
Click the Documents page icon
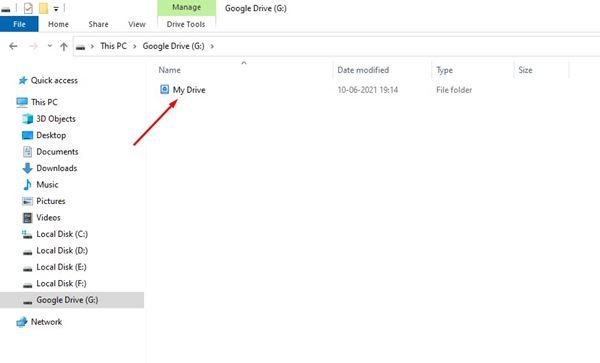click(x=28, y=152)
